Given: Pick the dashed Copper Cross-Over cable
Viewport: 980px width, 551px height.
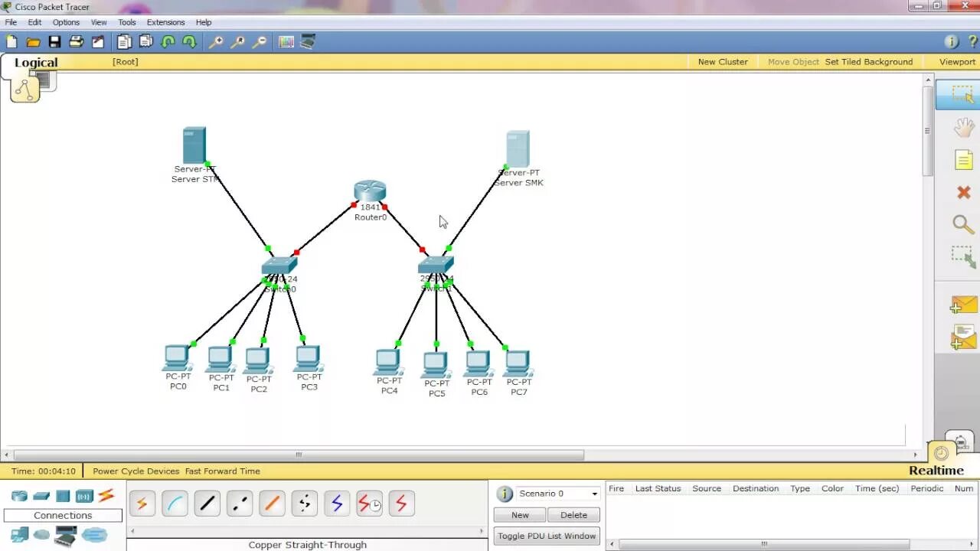Looking at the screenshot, I should point(240,504).
